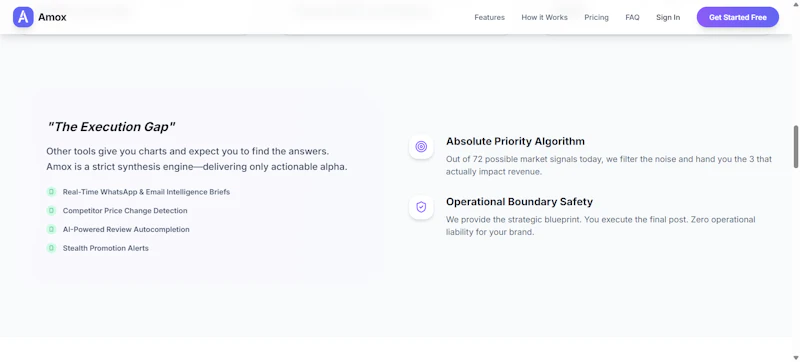The height and width of the screenshot is (362, 800).
Task: Click Real-Time WhatsApp & Email Intelligence Briefs text
Action: pyautogui.click(x=146, y=192)
